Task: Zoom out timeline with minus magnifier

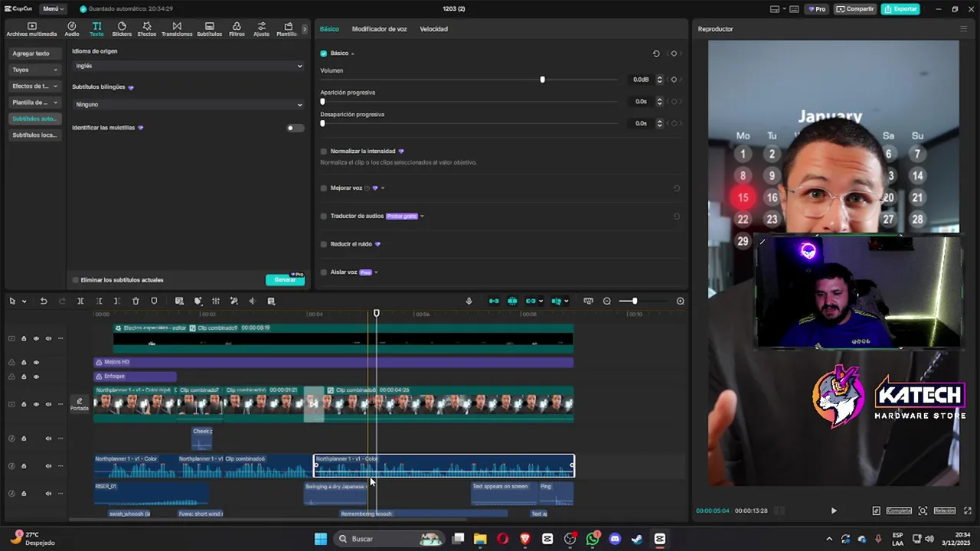Action: [x=607, y=302]
